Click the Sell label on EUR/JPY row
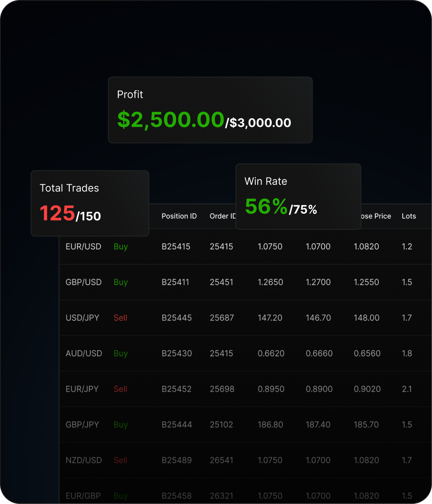This screenshot has width=432, height=504. 120,389
